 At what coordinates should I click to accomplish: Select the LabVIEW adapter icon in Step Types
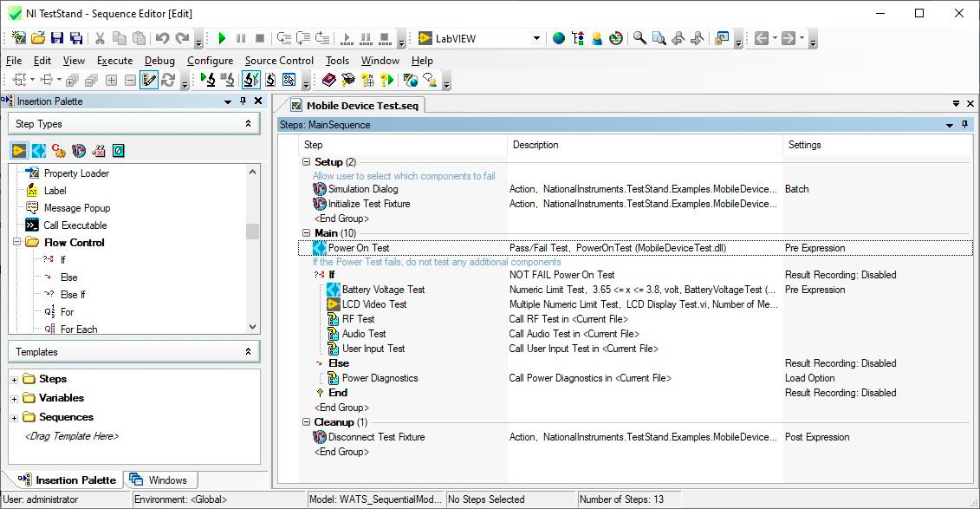click(x=19, y=150)
